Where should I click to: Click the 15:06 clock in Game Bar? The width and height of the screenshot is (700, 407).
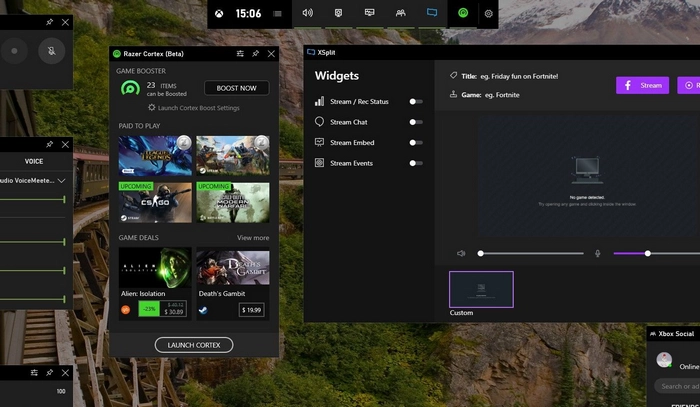(248, 13)
